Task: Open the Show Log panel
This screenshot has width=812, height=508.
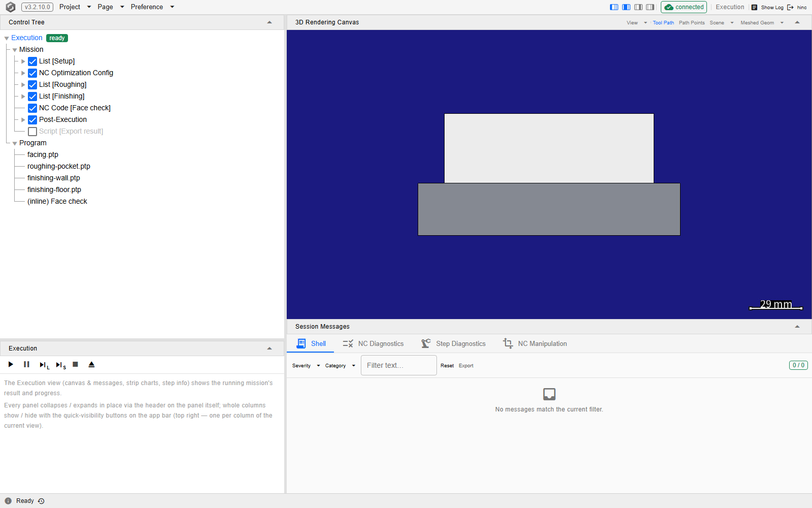Action: point(767,7)
